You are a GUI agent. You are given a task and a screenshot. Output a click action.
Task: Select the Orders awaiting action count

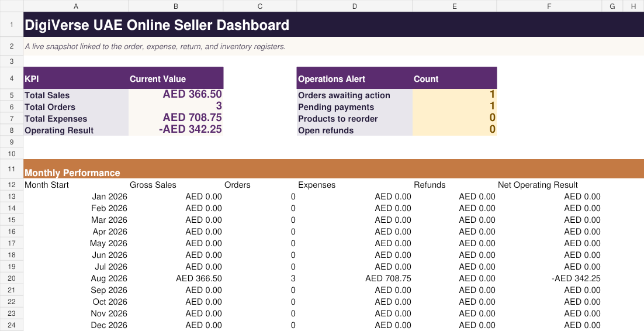tap(455, 95)
